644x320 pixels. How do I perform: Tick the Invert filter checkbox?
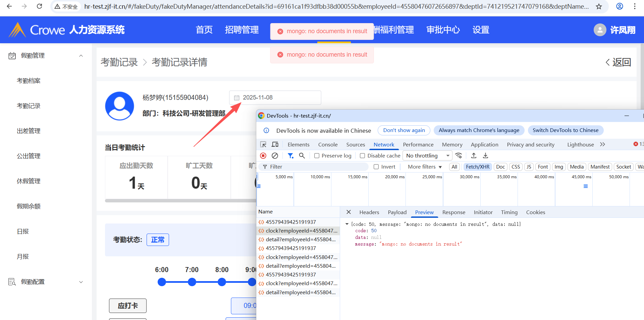(x=376, y=167)
